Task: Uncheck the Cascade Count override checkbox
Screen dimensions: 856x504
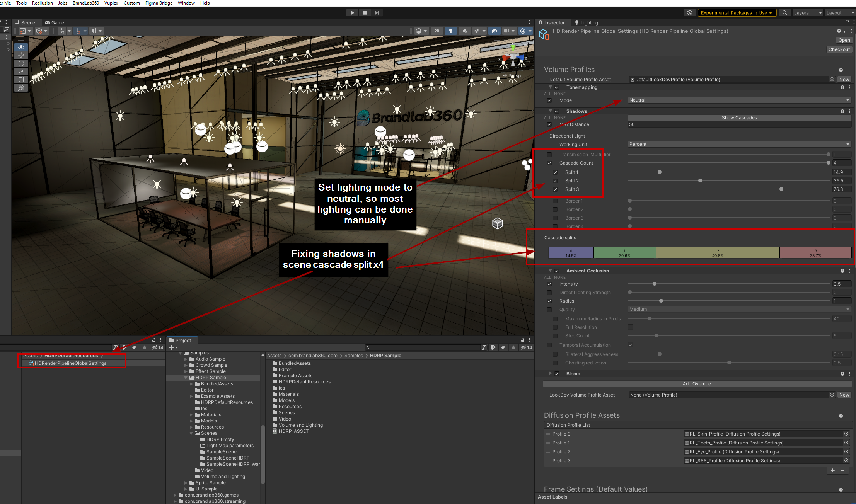Action: 549,163
